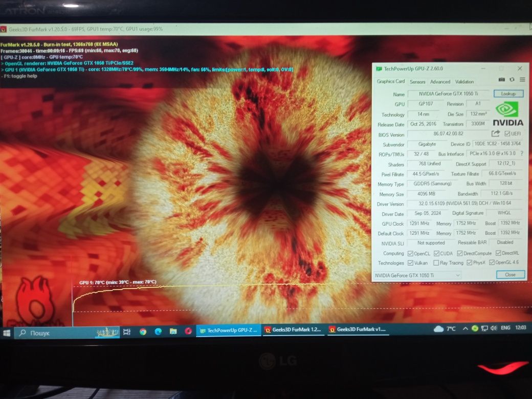Switch to Geeks3D FurMark v1... taskbar button
Screen dimensions: 532x399
coord(357,329)
